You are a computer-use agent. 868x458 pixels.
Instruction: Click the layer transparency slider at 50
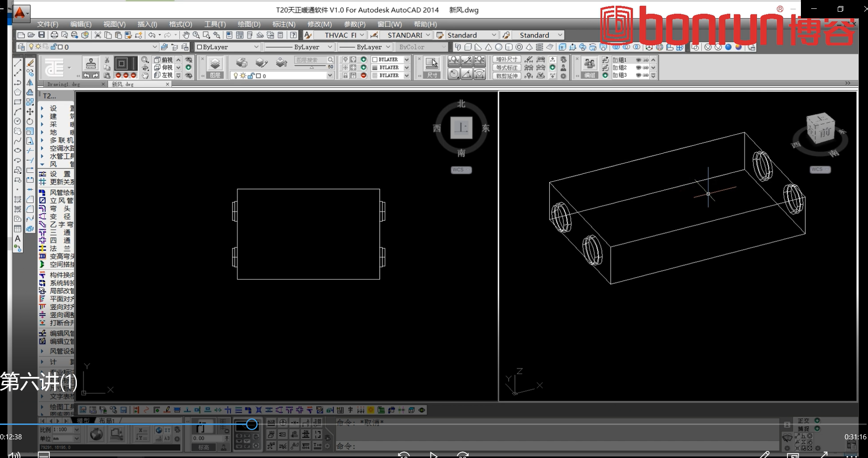311,67
